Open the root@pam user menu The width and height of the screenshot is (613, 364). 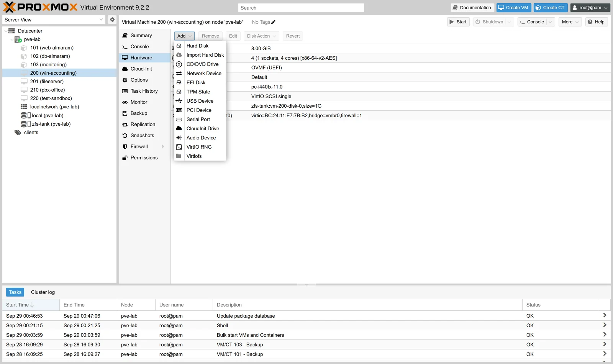[x=590, y=8]
